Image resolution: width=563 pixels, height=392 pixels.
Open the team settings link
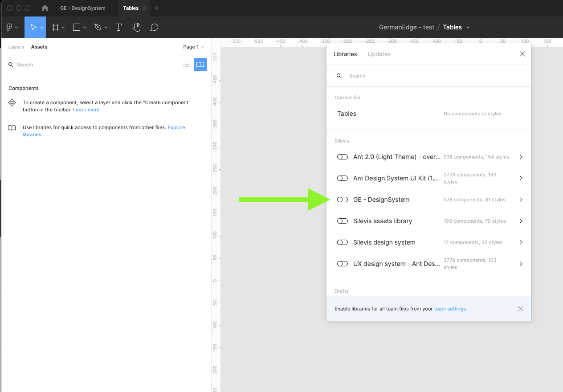[450, 309]
